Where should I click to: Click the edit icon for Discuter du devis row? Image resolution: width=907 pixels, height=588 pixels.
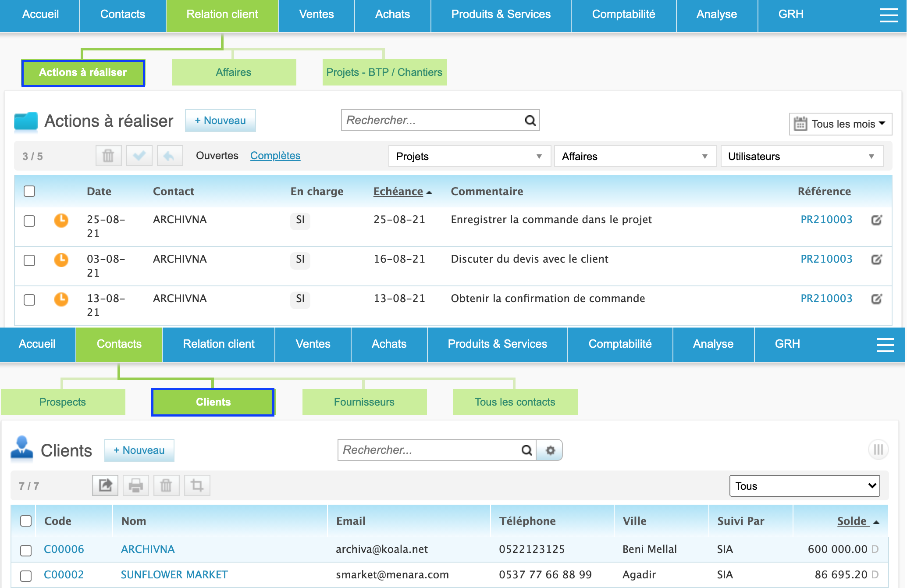pyautogui.click(x=876, y=260)
